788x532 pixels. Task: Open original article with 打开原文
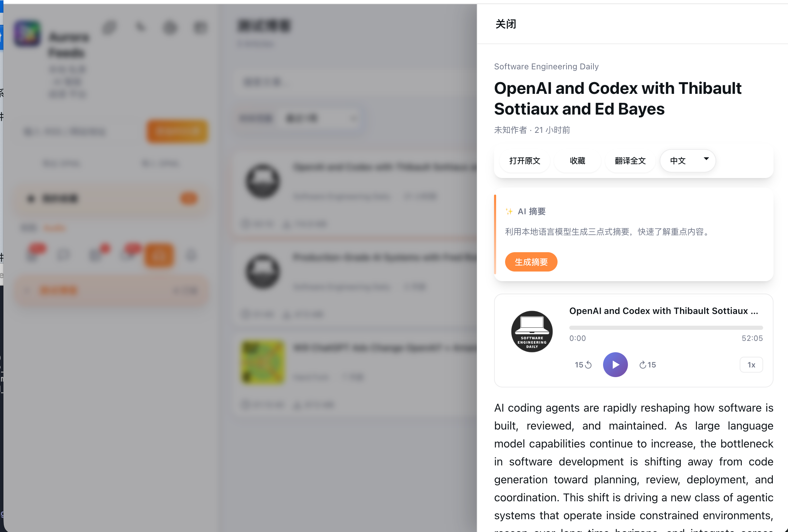coord(524,161)
